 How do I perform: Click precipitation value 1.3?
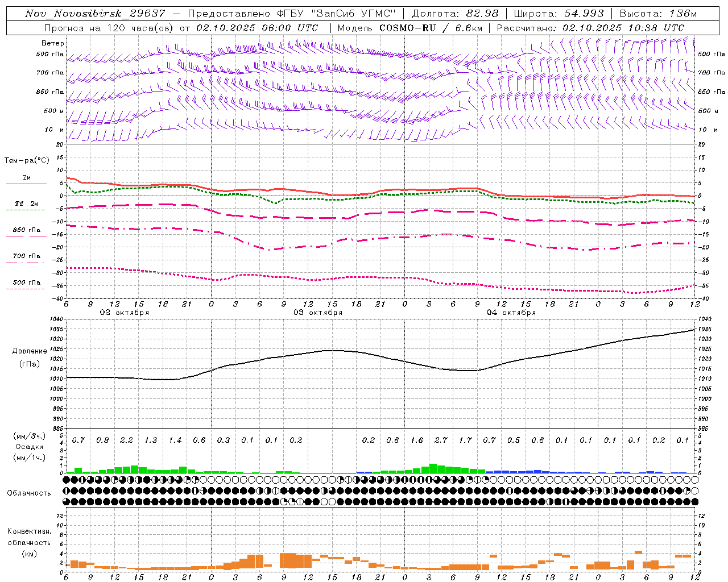pyautogui.click(x=151, y=440)
